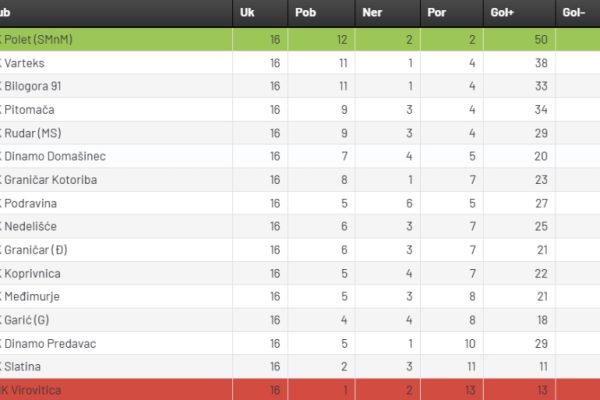Open the Polet (SMnM) club row

click(x=300, y=39)
